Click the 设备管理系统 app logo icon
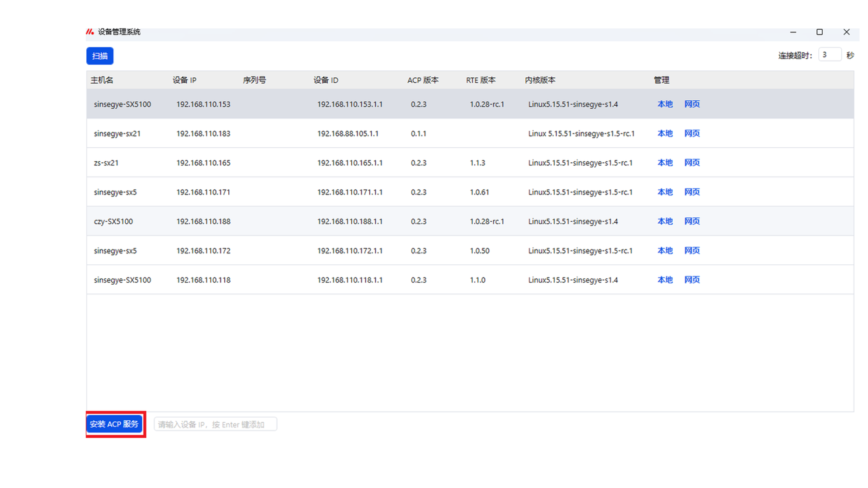Image resolution: width=868 pixels, height=488 pixels. click(90, 32)
